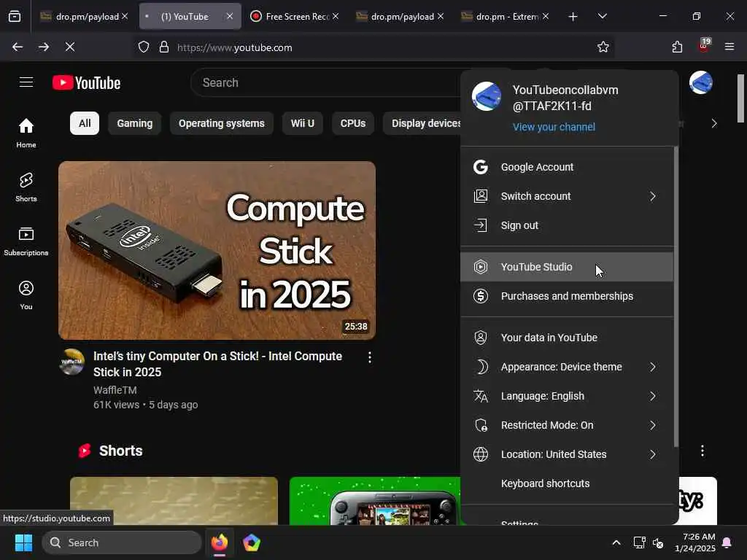Open the Shorts shelf more options
This screenshot has height=560, width=747.
pyautogui.click(x=703, y=451)
